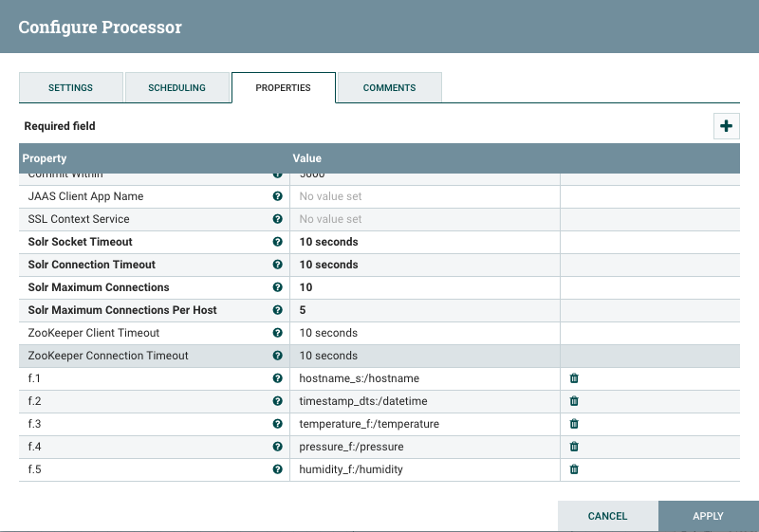Show help icon for f.3 property
This screenshot has width=759, height=532.
point(277,423)
